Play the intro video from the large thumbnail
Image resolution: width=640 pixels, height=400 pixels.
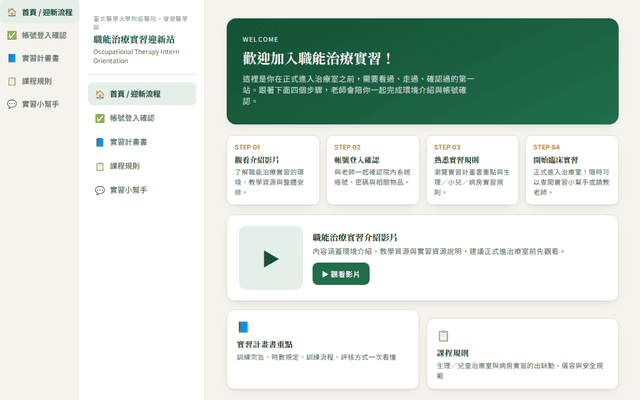tap(271, 258)
